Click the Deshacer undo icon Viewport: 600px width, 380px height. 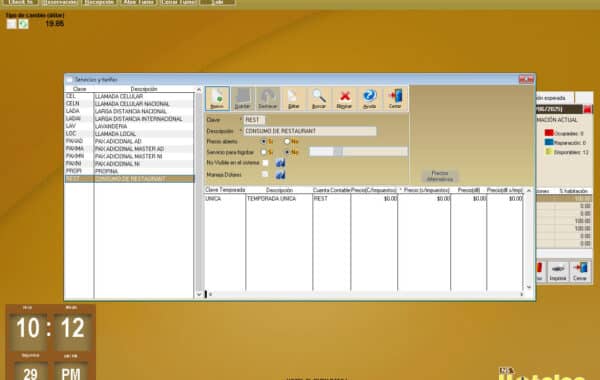tap(268, 98)
